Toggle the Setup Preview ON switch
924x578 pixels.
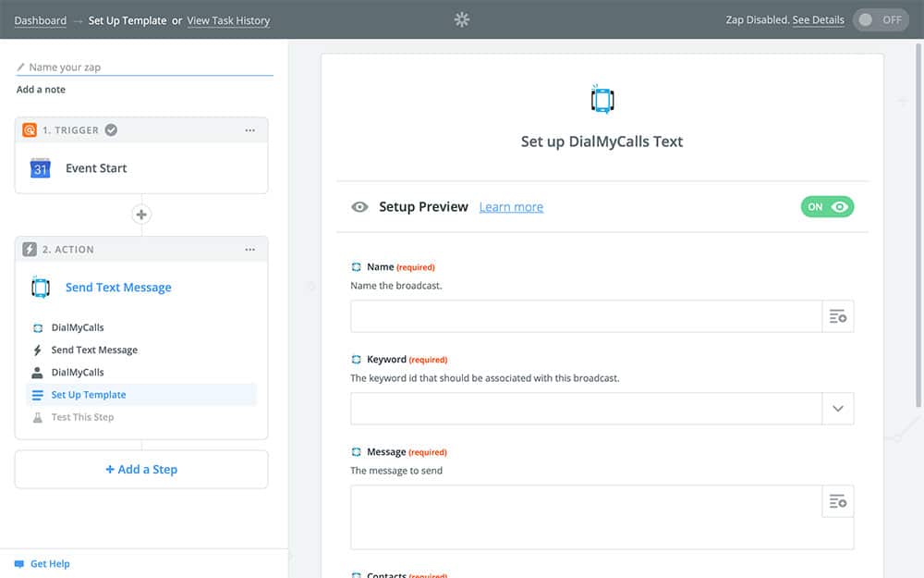click(x=827, y=207)
